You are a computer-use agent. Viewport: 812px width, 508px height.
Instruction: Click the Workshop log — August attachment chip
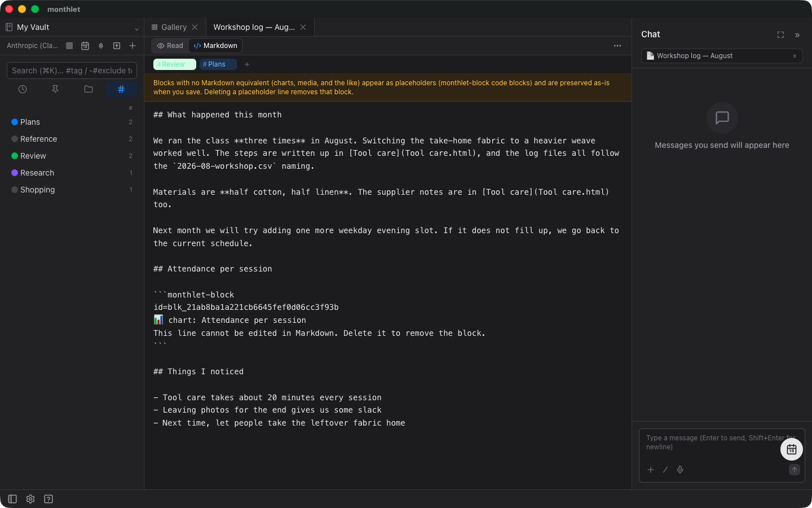pos(722,56)
